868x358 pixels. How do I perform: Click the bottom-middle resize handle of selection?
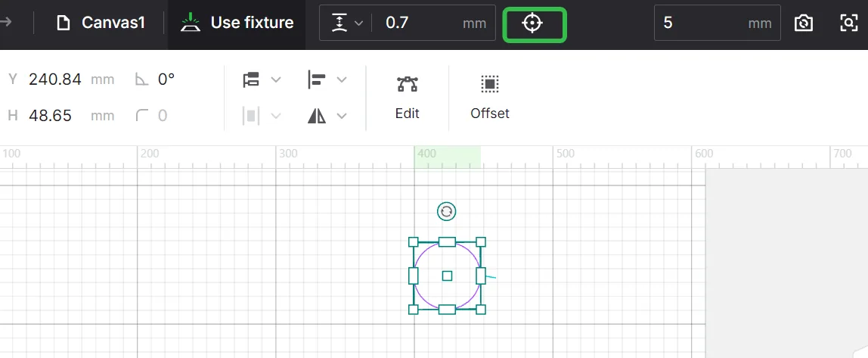tap(448, 310)
